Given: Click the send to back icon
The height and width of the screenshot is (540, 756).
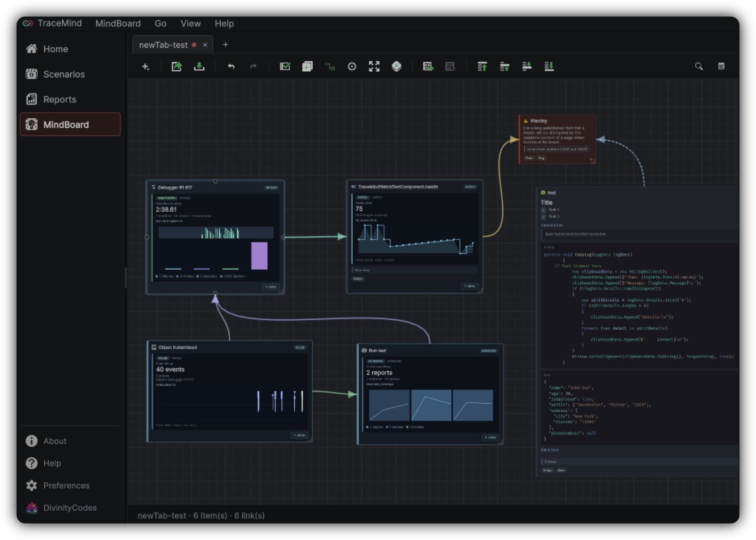Looking at the screenshot, I should (549, 66).
